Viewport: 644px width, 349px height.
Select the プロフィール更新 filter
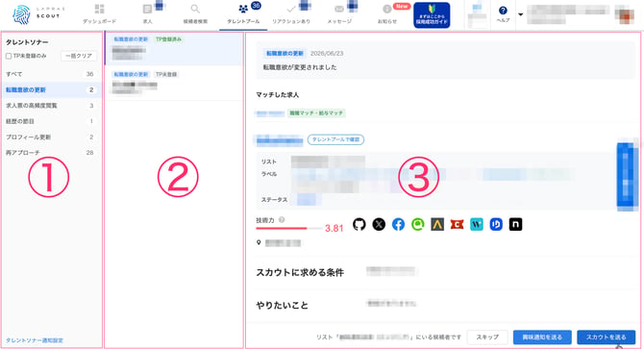(x=51, y=137)
